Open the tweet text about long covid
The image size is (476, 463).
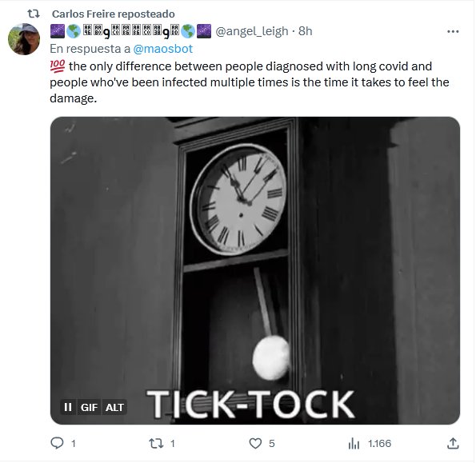click(250, 82)
